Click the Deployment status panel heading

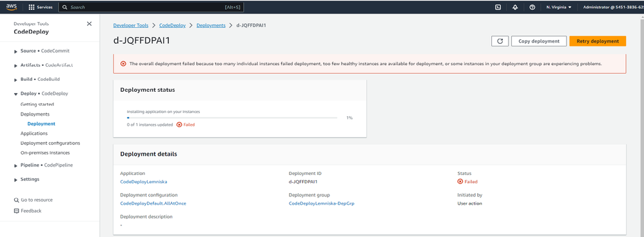coord(148,90)
